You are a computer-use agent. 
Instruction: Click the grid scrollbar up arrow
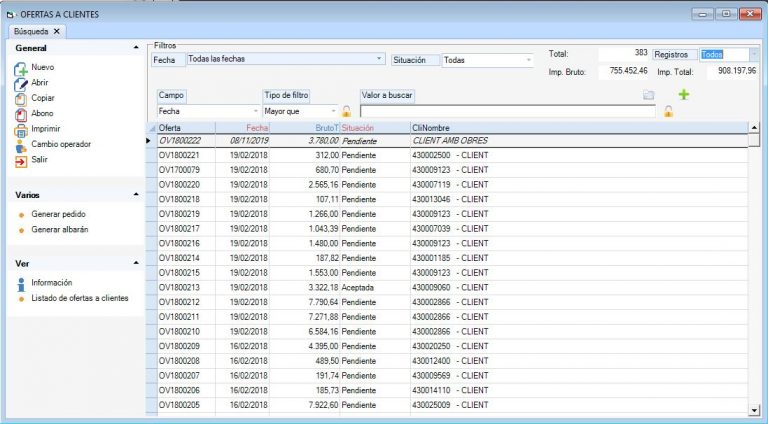[754, 128]
